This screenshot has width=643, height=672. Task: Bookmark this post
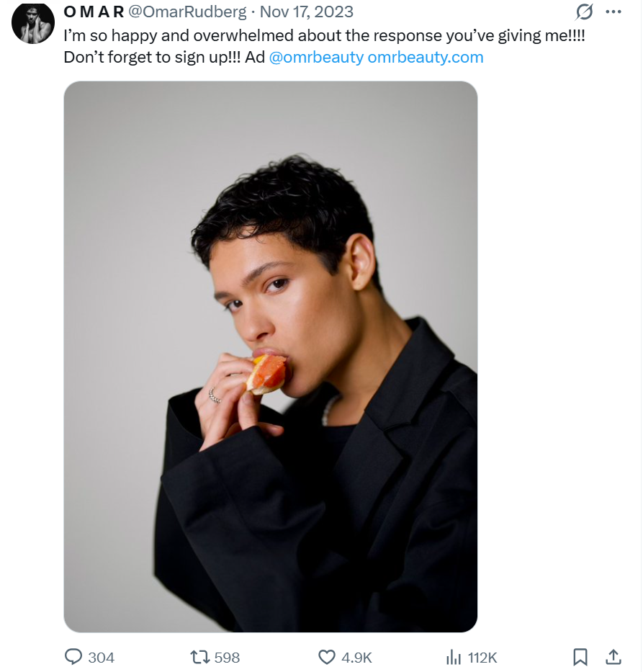(580, 657)
